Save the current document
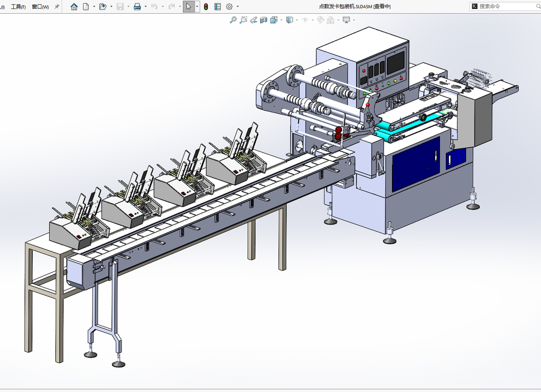The height and width of the screenshot is (392, 541). pos(120,6)
